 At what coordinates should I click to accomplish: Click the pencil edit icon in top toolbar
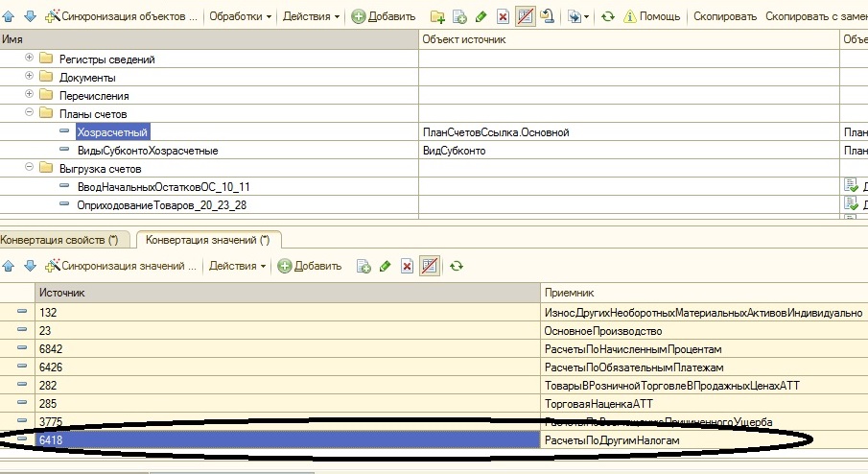(481, 16)
